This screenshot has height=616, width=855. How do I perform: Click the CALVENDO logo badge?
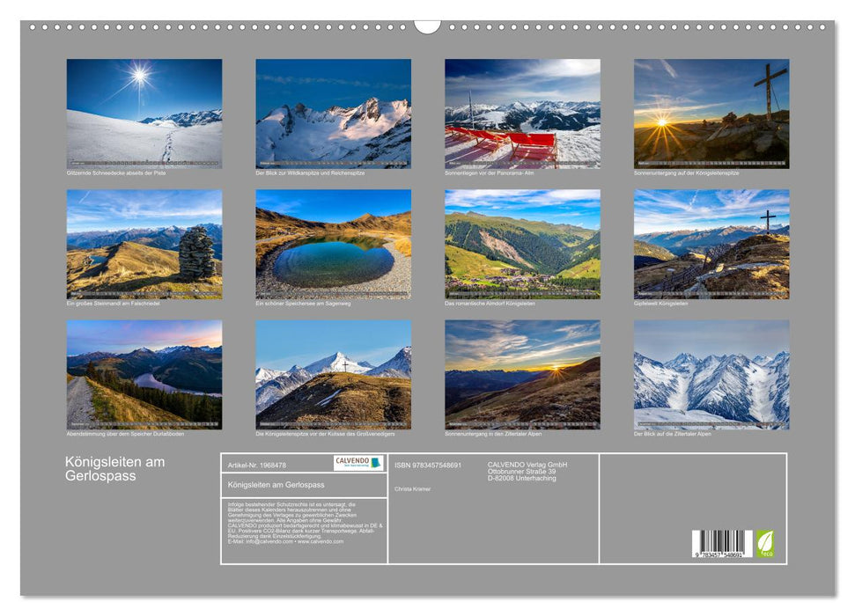tap(358, 463)
